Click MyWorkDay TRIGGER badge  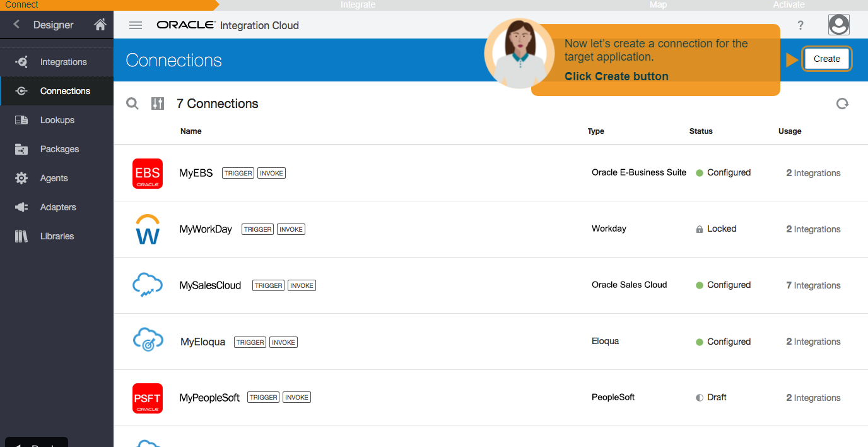coord(258,229)
